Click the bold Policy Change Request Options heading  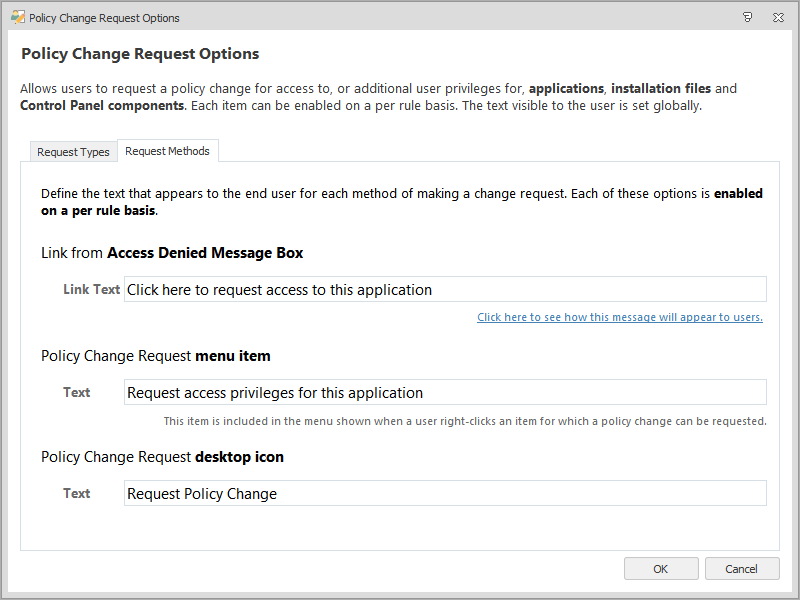[x=140, y=54]
